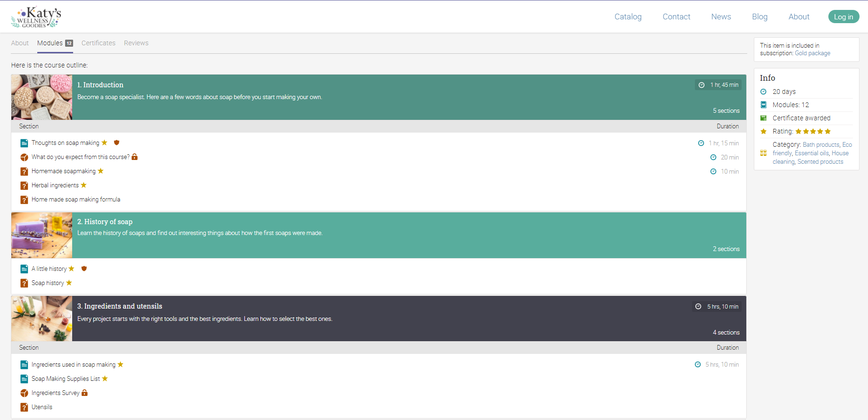Open News in top navigation

pos(721,17)
